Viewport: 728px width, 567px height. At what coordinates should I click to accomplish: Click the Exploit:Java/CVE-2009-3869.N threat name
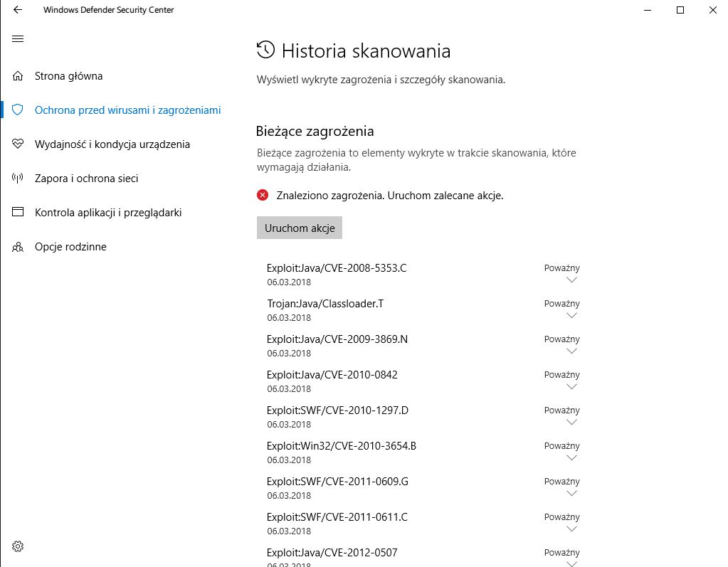(x=337, y=339)
